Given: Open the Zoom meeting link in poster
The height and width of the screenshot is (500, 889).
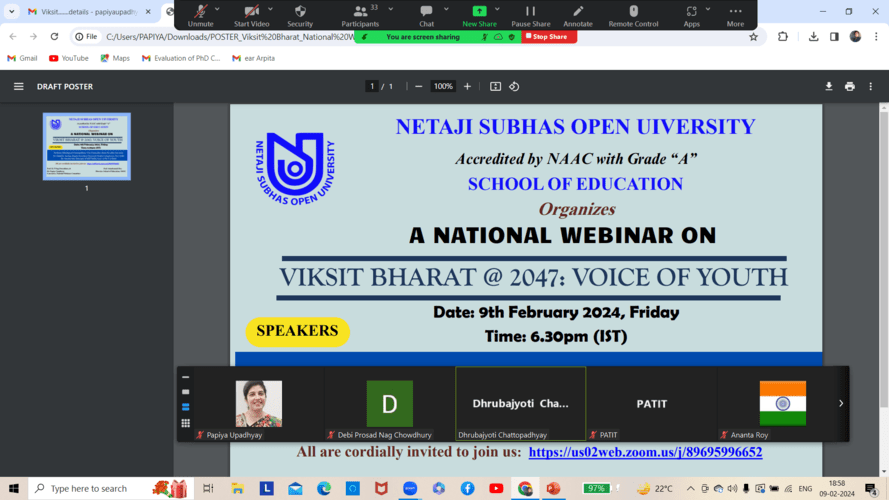Looking at the screenshot, I should 645,452.
